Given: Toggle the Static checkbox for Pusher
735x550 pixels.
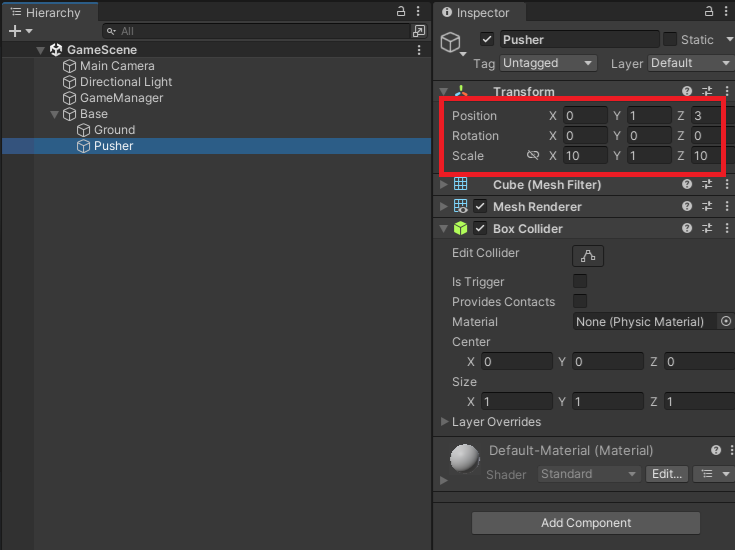Looking at the screenshot, I should [670, 39].
